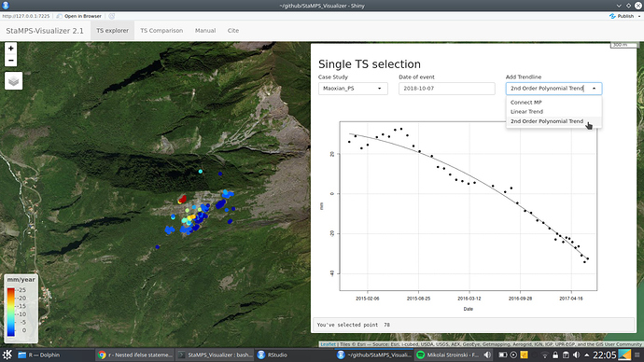Open the system volume tray icon

tap(576, 355)
